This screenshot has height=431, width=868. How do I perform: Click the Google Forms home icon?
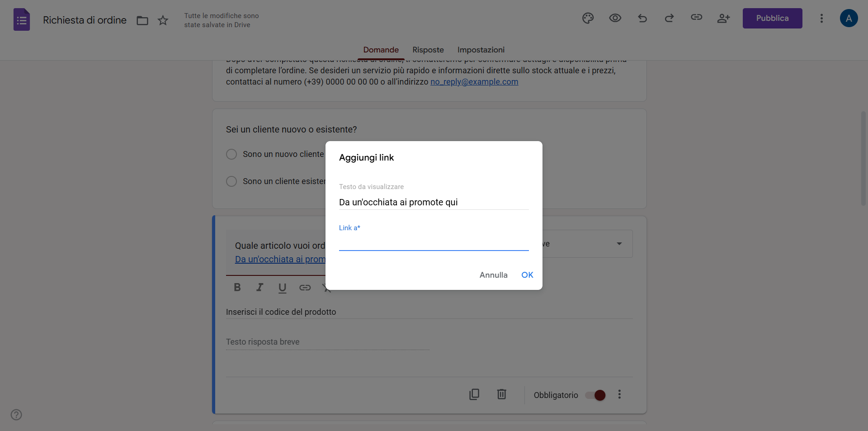tap(22, 19)
